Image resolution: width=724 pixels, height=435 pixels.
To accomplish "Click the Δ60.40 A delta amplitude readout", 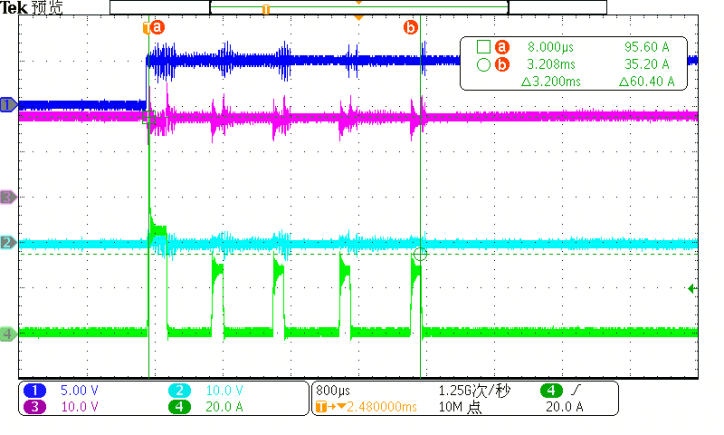I will point(646,82).
